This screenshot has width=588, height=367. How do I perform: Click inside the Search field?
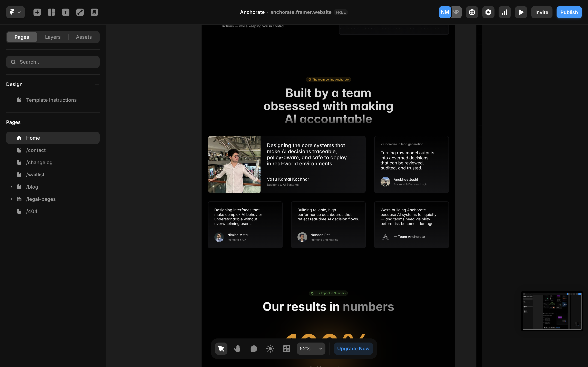[53, 62]
